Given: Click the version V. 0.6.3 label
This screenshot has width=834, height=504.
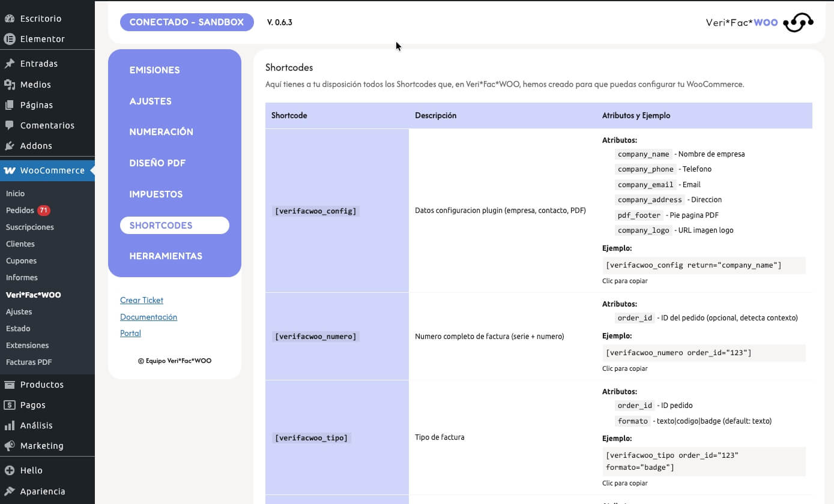Looking at the screenshot, I should (280, 23).
